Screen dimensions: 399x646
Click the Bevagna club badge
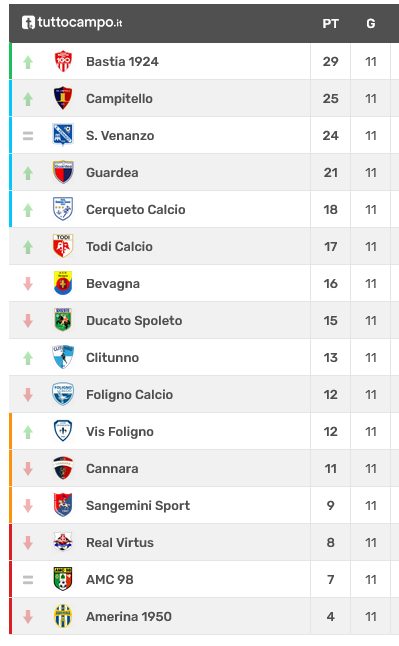click(63, 283)
